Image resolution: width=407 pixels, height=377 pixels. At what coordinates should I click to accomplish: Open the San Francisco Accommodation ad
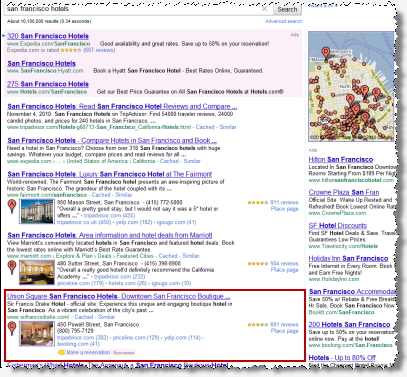pos(352,292)
